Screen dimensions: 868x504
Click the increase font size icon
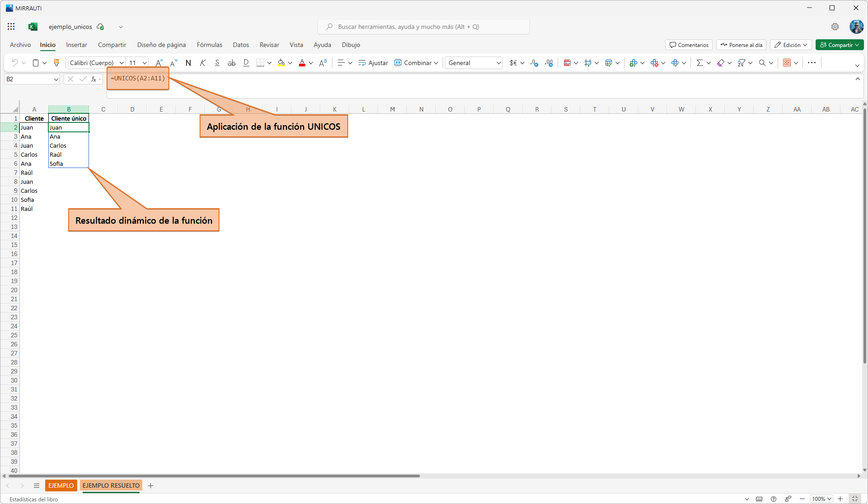click(159, 63)
